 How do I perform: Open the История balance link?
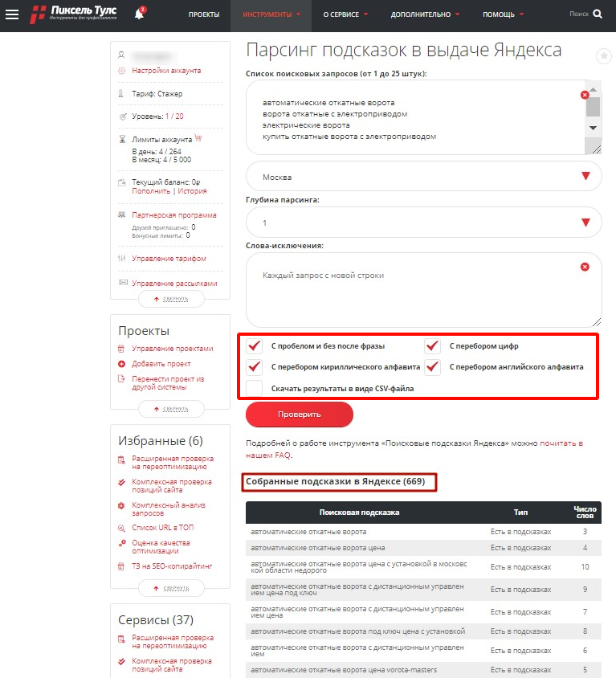click(193, 190)
